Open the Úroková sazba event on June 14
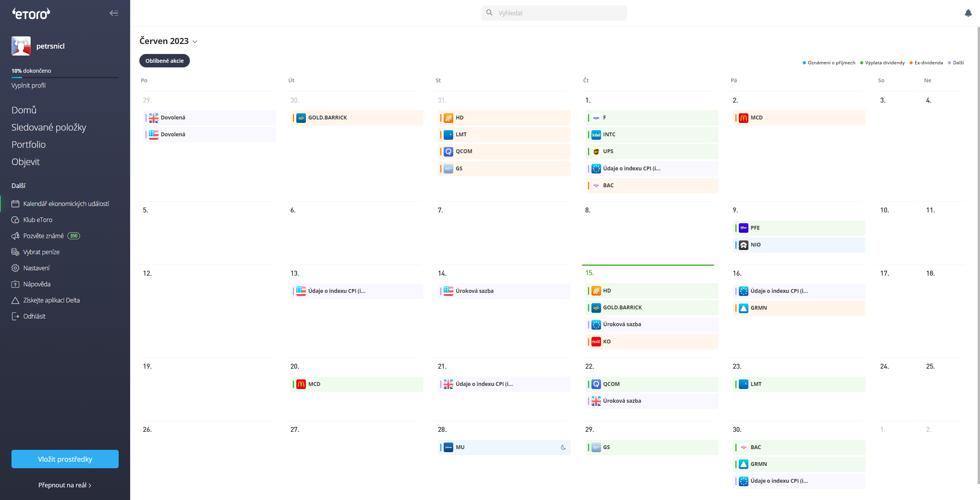This screenshot has height=500, width=980. (x=504, y=291)
